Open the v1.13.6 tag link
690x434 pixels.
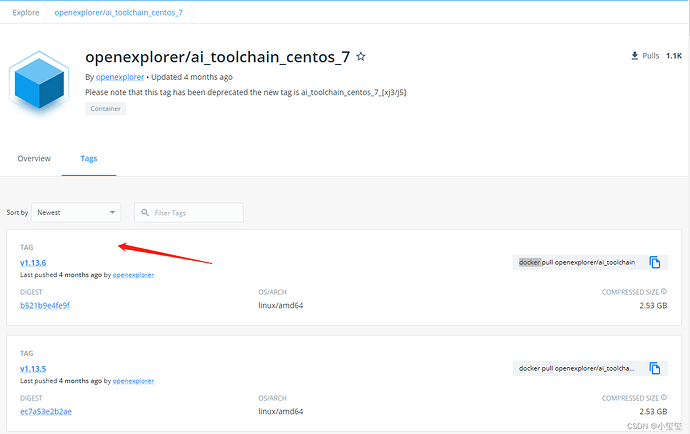[x=33, y=262]
